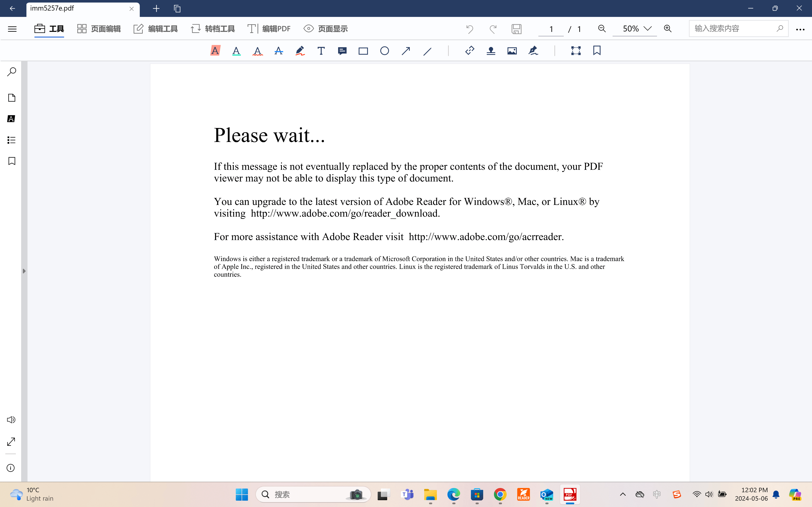Open the signature tool
812x507 pixels.
tap(533, 51)
